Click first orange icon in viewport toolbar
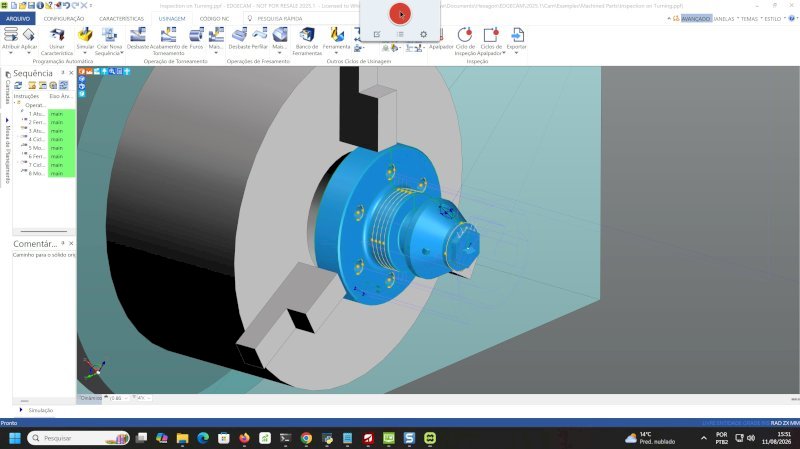The height and width of the screenshot is (449, 800). [82, 71]
